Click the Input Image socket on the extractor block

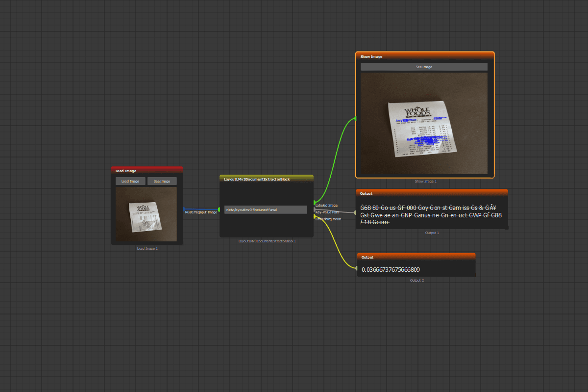coord(220,210)
